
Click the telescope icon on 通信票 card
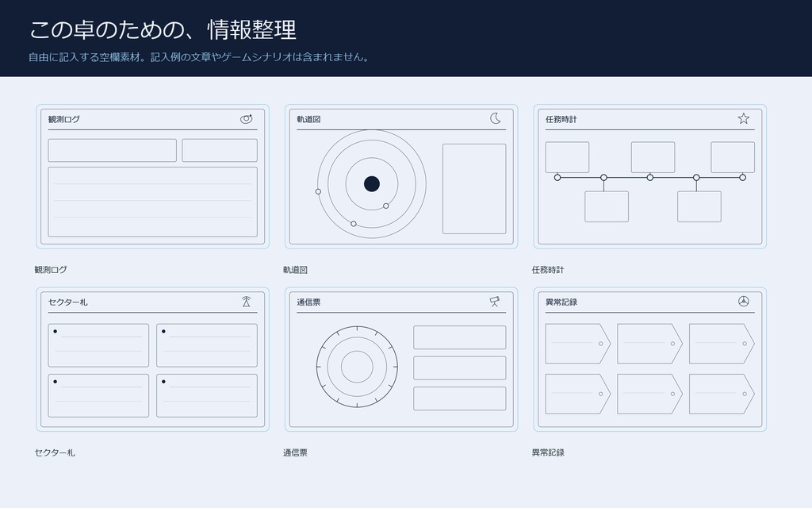(495, 301)
